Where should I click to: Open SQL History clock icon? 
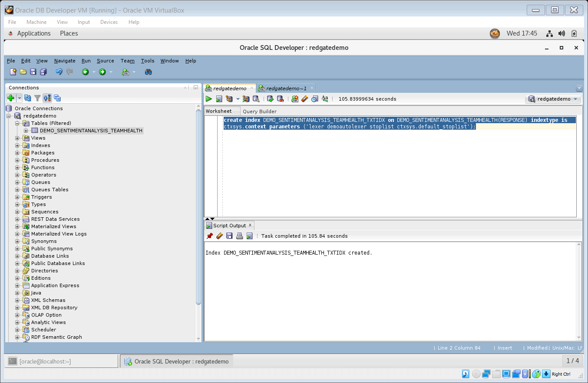click(x=315, y=99)
